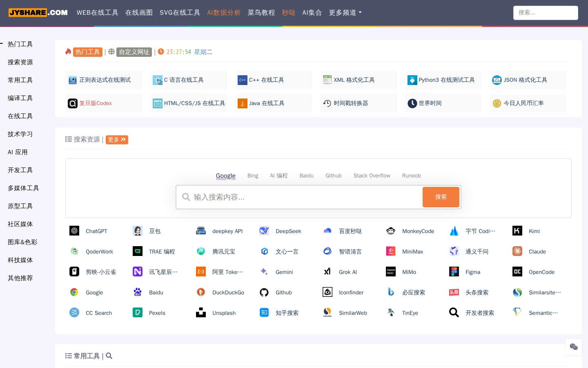The height and width of the screenshot is (368, 588).
Task: Open the Grok AI icon
Action: 327,272
